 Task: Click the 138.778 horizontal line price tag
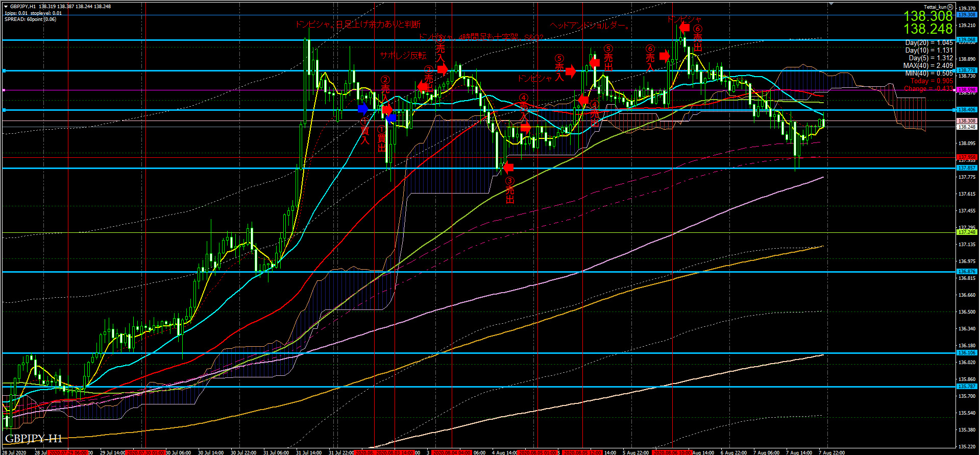click(967, 70)
